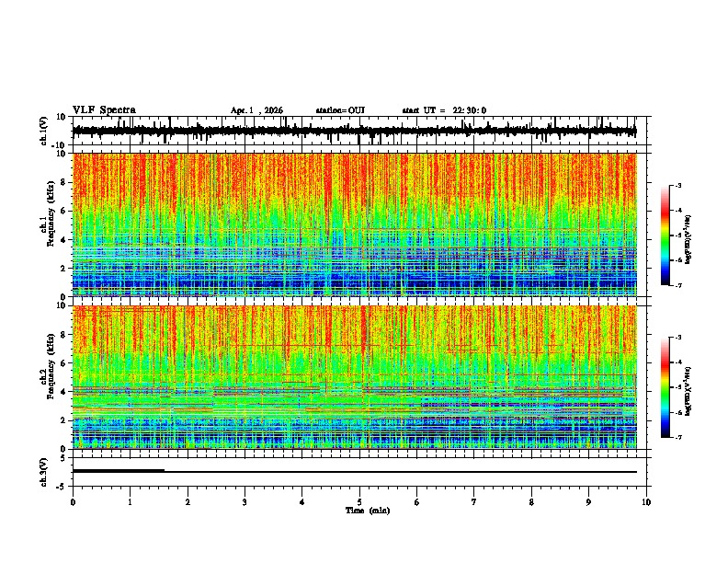Screen dimensions: 728x563
Task: Select the "Apr. 1 , 2026" date text
Action: click(x=256, y=110)
